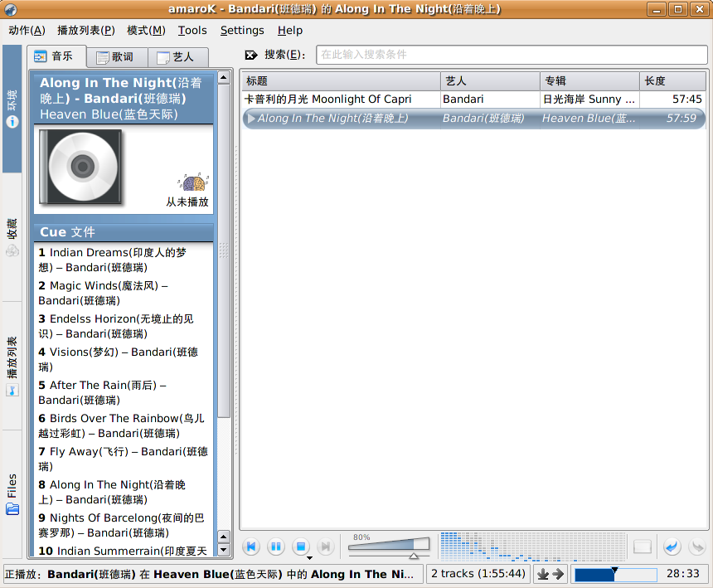The width and height of the screenshot is (713, 588).
Task: Open the 收藏 collection sidebar panel
Action: tap(12, 237)
